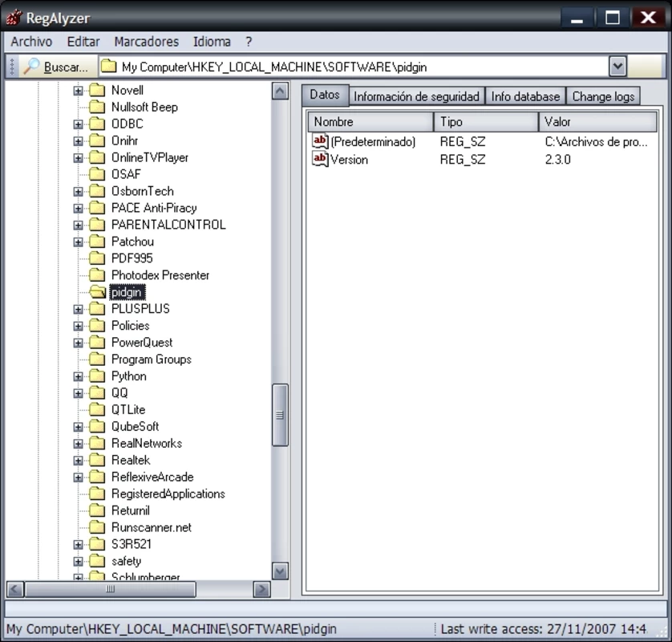Switch to the Change logs tab
Image resolution: width=672 pixels, height=642 pixels.
coord(603,96)
